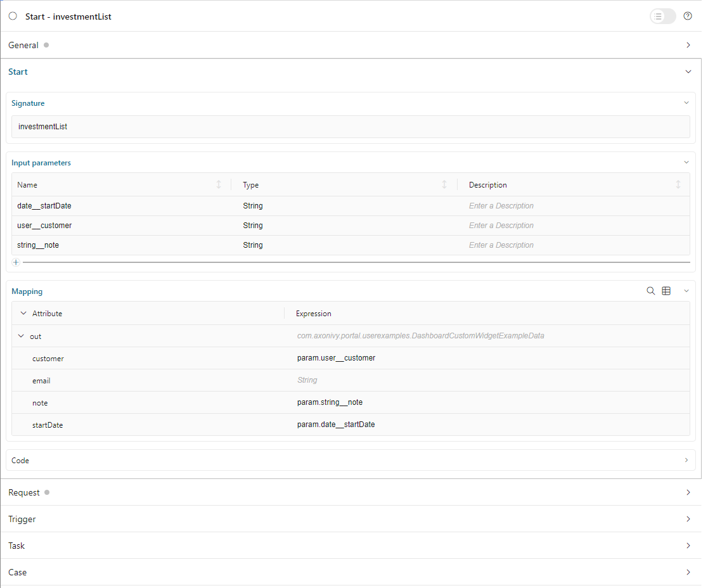This screenshot has height=588, width=708.
Task: Sort input parameters by Name column
Action: point(219,184)
